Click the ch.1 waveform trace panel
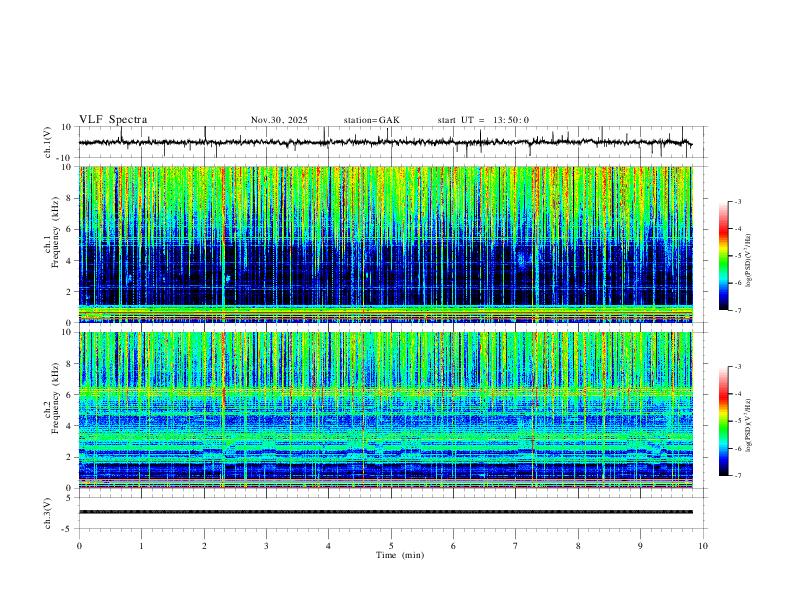792x612 pixels. [393, 142]
